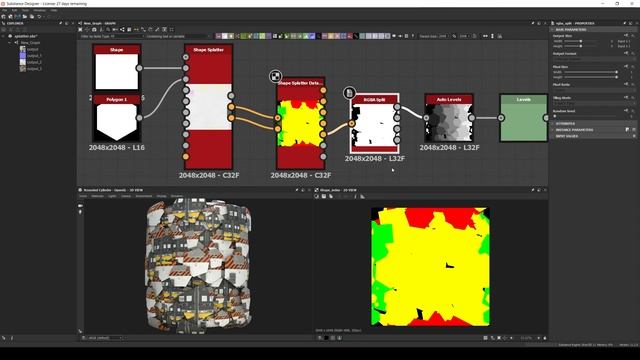Open the Edit menu

point(14,10)
